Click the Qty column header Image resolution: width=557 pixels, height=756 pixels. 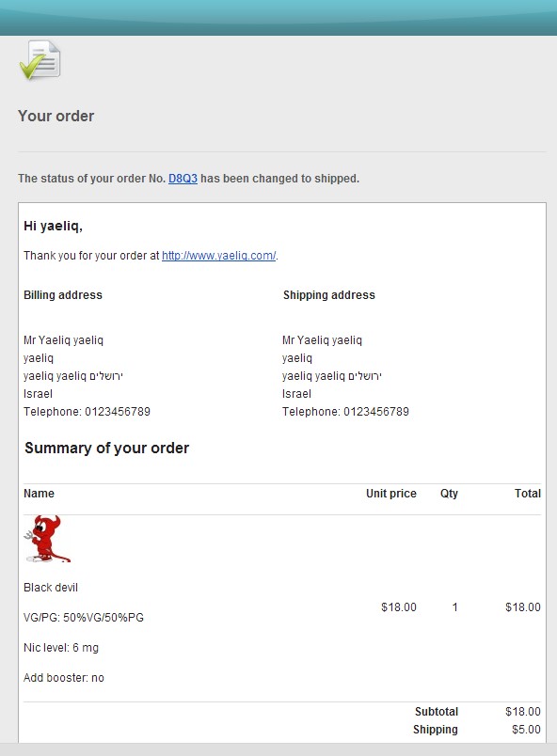tap(449, 494)
